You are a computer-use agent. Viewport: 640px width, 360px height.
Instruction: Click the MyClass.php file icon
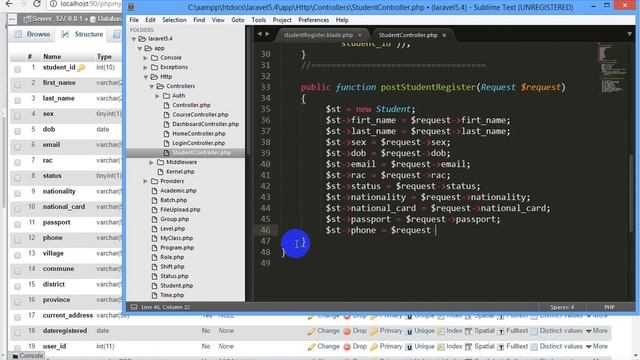[x=154, y=238]
